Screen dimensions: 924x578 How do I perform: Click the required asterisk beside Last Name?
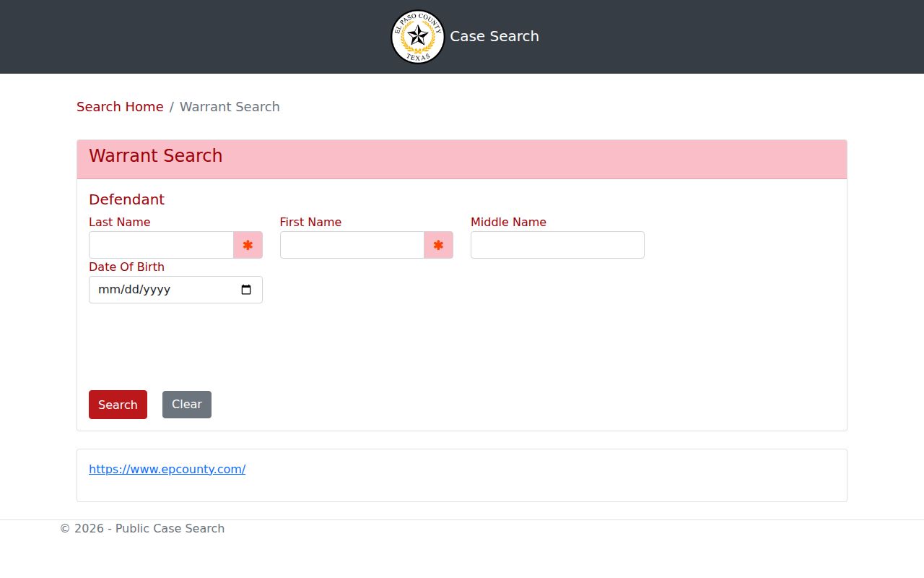248,245
